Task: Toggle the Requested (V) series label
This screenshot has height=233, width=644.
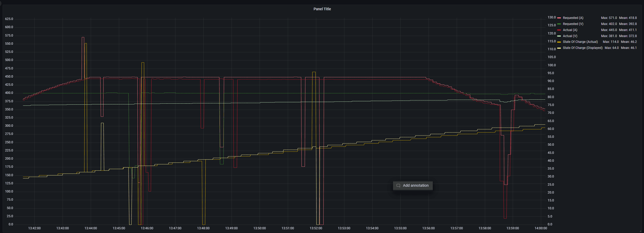Action: pyautogui.click(x=573, y=24)
